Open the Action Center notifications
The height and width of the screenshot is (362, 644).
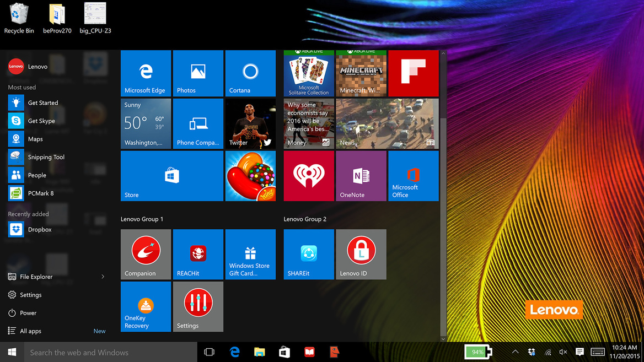(x=579, y=352)
